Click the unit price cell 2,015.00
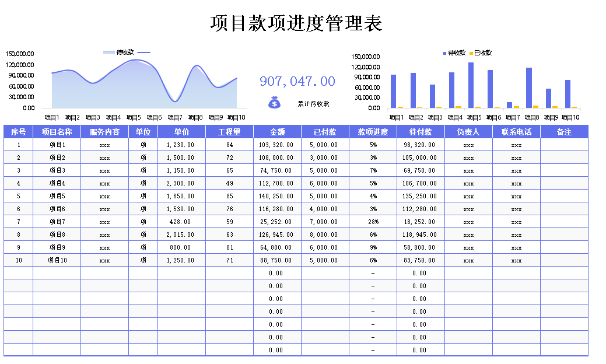This screenshot has height=364, width=606. pos(181,235)
